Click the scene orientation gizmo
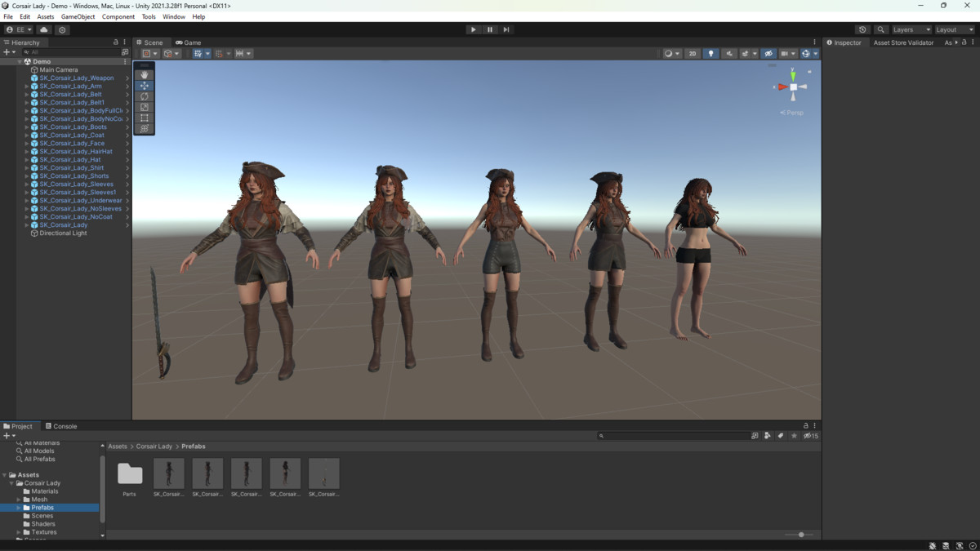This screenshot has width=980, height=551. [793, 87]
